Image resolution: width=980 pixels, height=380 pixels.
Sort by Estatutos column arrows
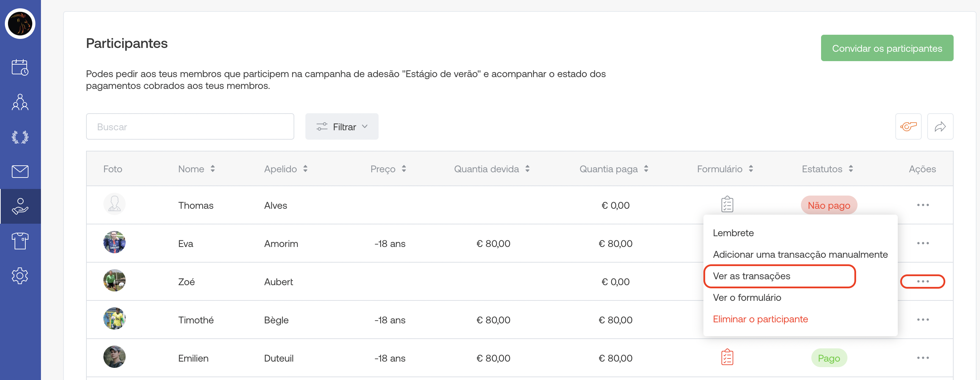pos(850,169)
